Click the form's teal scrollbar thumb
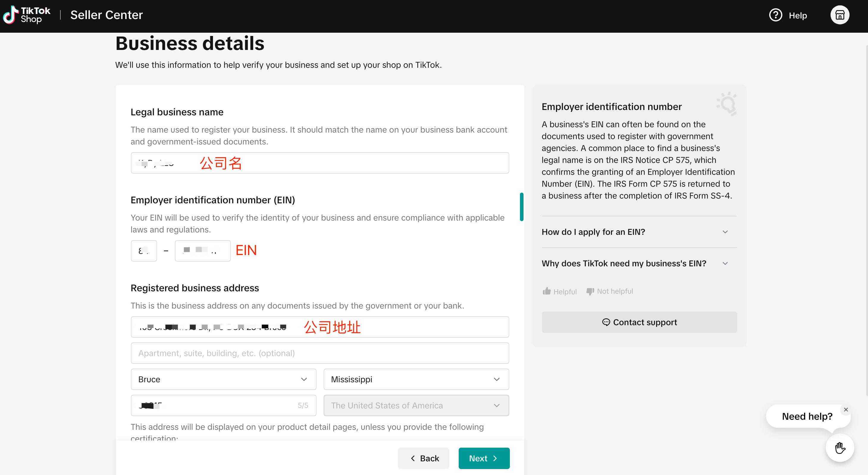Image resolution: width=868 pixels, height=475 pixels. pyautogui.click(x=522, y=207)
